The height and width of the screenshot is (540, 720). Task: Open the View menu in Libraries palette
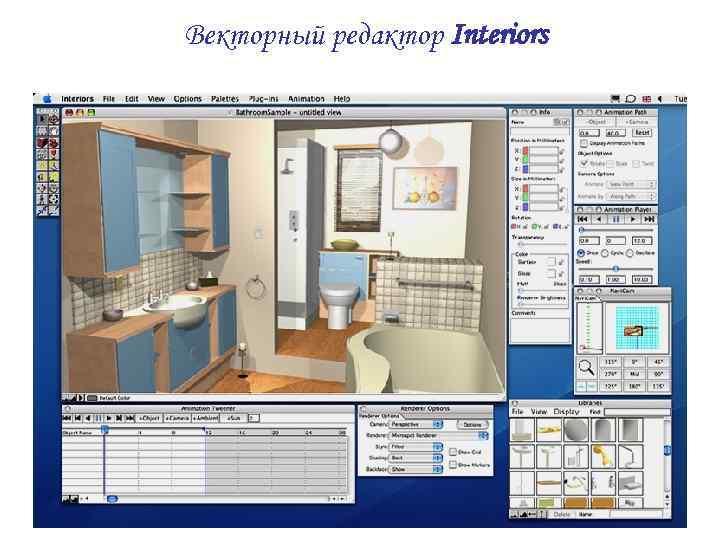pos(539,412)
